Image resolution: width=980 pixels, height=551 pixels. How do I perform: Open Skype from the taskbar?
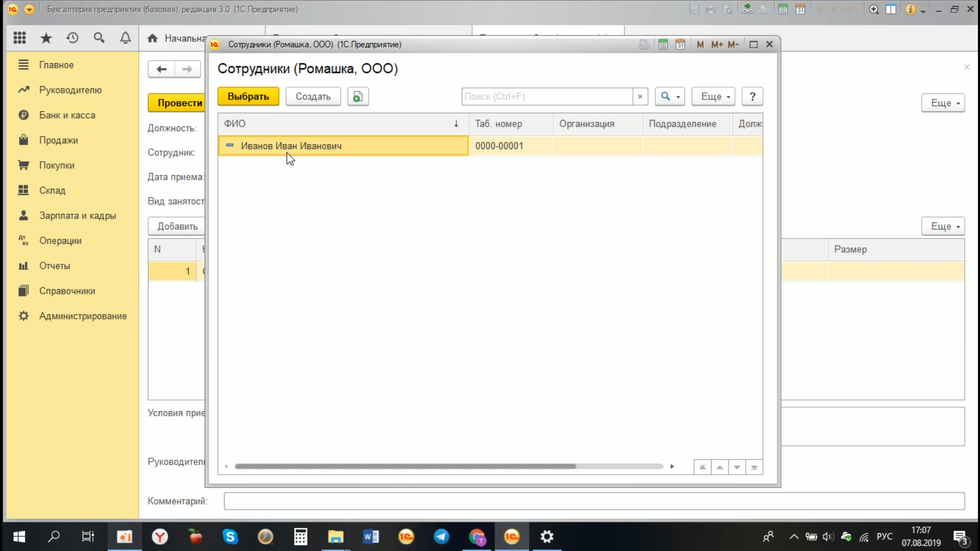[230, 536]
